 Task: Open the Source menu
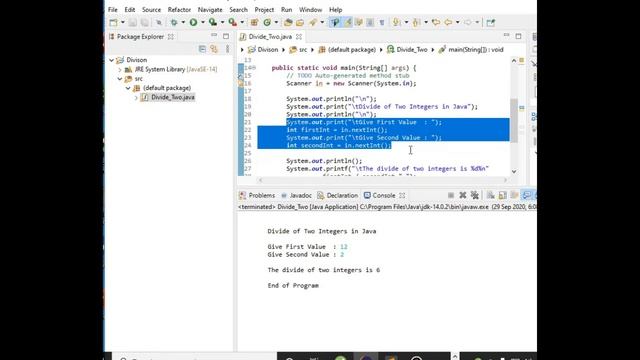point(151,9)
